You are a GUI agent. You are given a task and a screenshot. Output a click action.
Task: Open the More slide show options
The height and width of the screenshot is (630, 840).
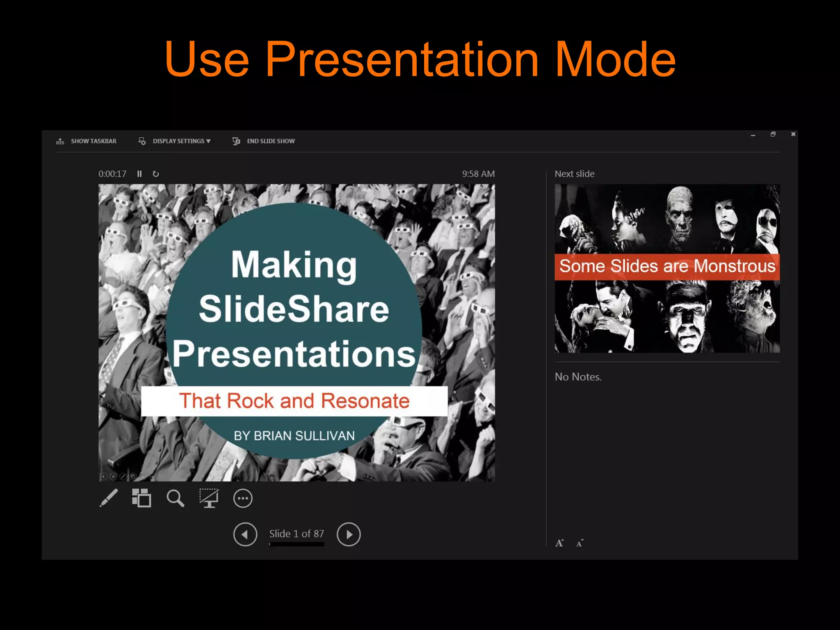[243, 499]
